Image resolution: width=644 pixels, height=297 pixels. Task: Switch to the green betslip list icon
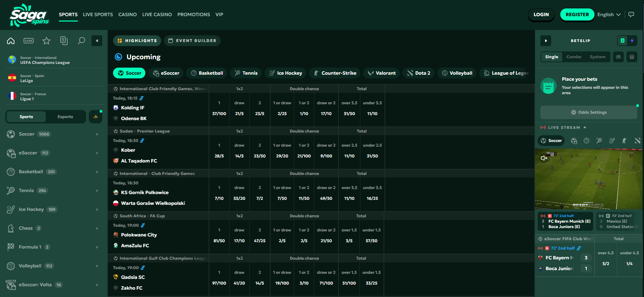(622, 41)
